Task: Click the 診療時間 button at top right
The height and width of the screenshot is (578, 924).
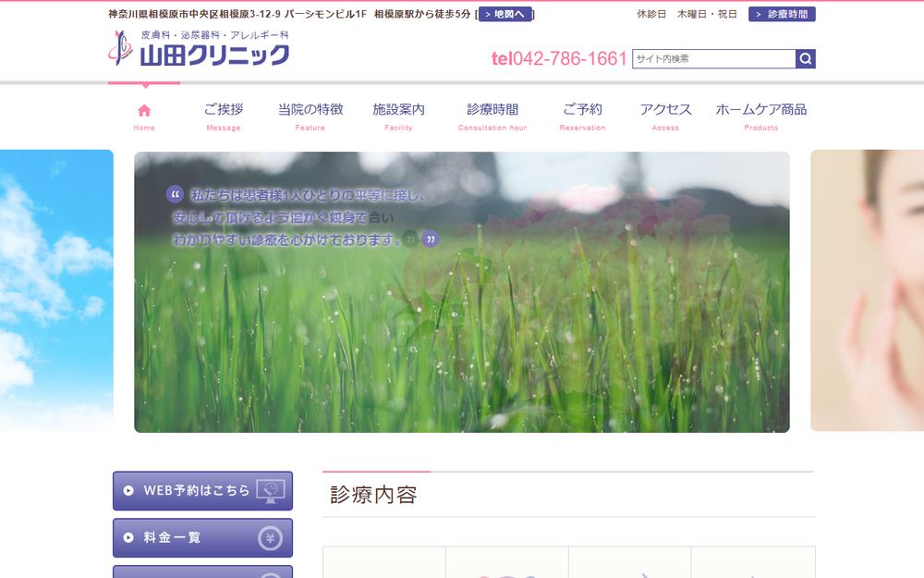Action: tap(782, 14)
